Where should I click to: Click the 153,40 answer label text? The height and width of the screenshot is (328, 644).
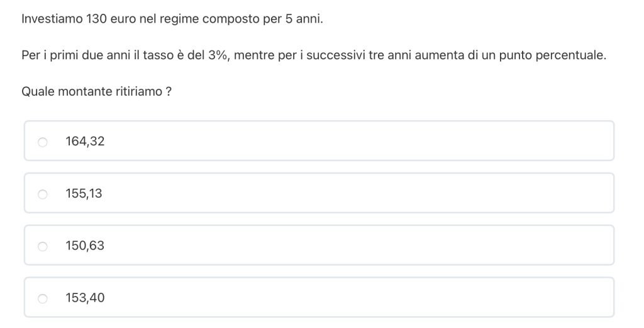[85, 298]
